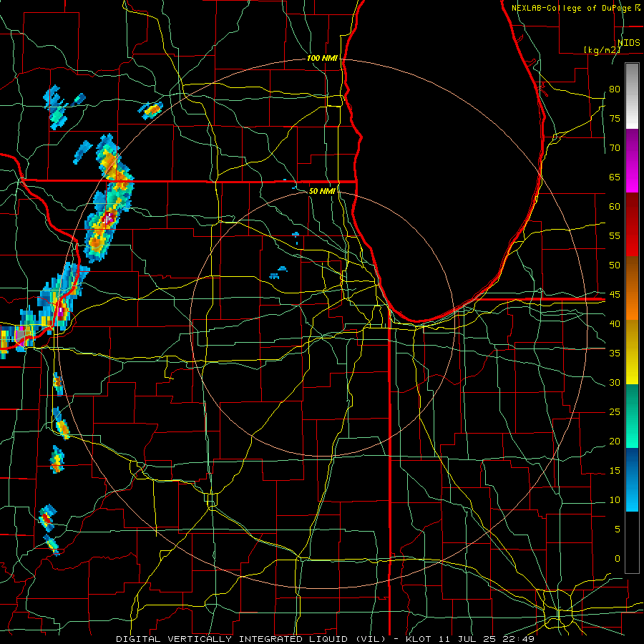Pick the yellow-gold segment of the color bar

[x=632, y=352]
